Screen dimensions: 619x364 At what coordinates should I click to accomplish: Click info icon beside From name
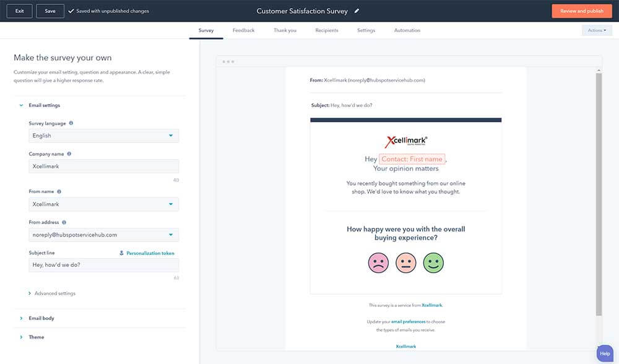click(59, 192)
